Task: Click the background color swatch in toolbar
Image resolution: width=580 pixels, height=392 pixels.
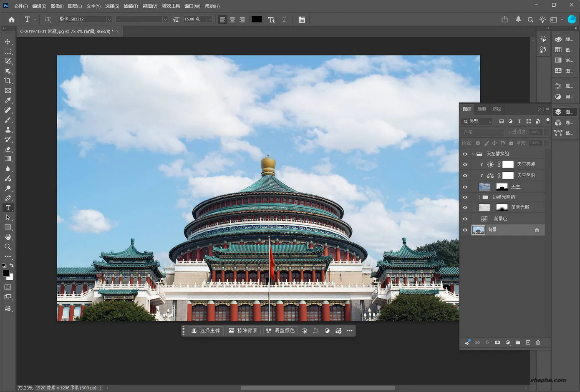Action: coord(11,277)
